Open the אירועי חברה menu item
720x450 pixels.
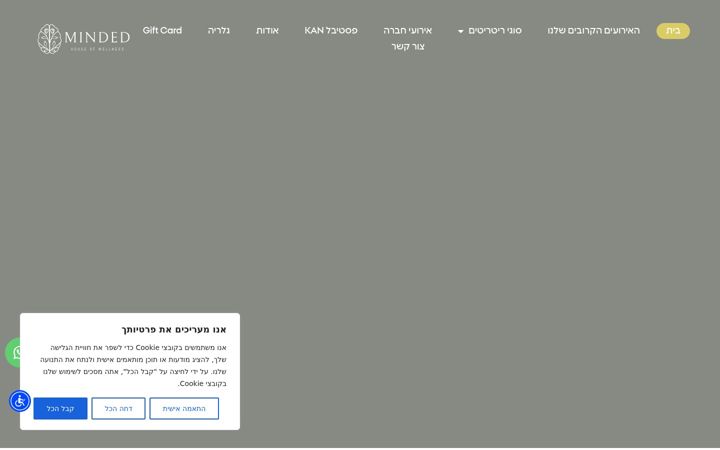407,31
